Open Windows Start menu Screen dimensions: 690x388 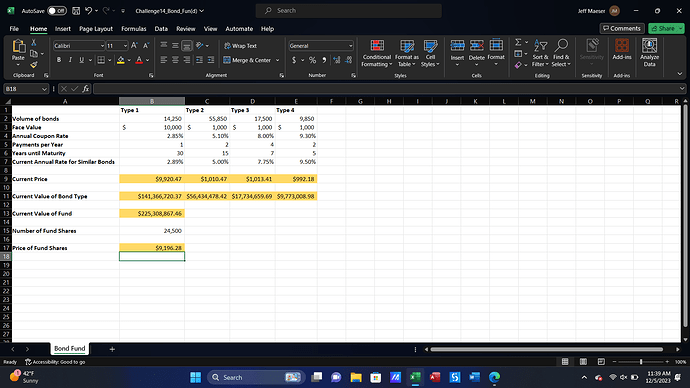click(x=195, y=377)
